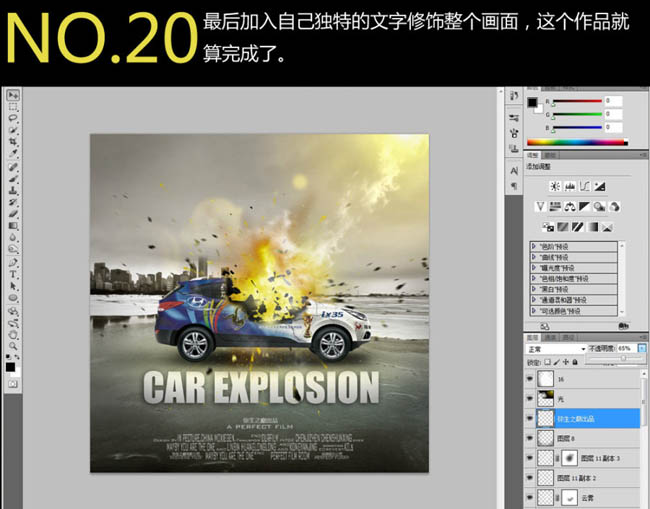Click foreground color swatch in Color panel
Screen dimensions: 650x509
point(532,102)
